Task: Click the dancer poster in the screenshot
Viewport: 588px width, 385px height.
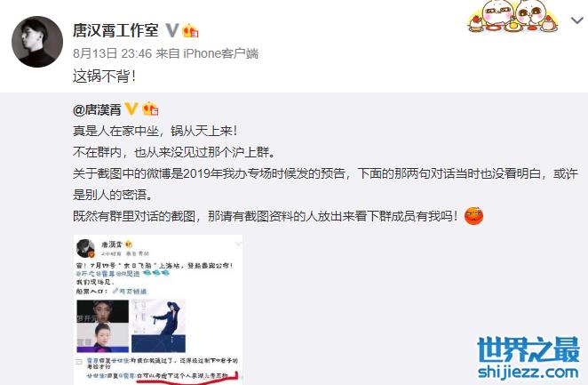Action: click(158, 325)
